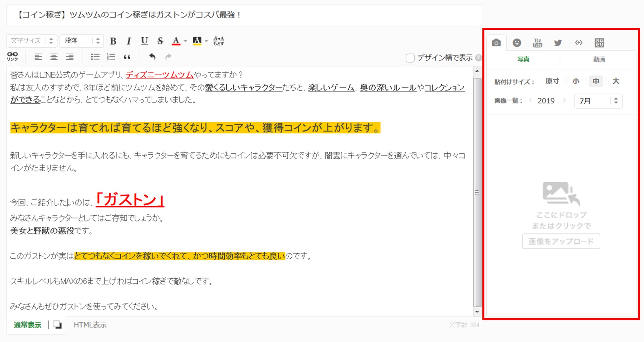Open preview in new window icon
Viewport: 644px width, 342px height.
pyautogui.click(x=58, y=325)
